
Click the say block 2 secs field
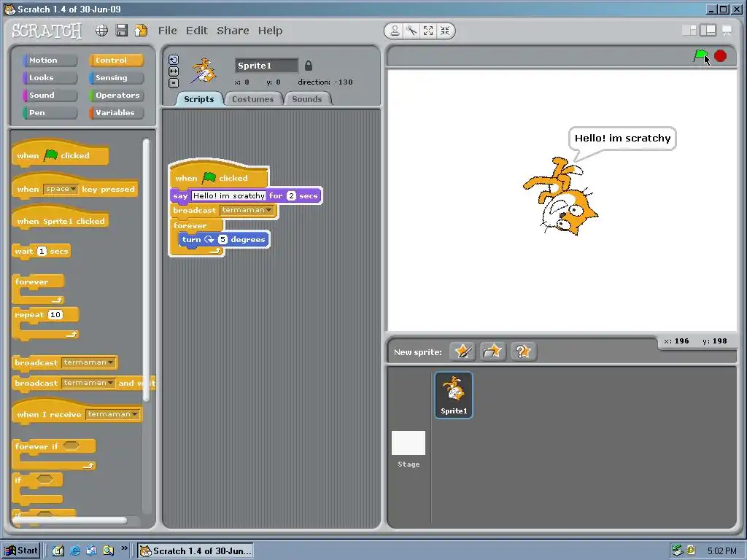pos(292,195)
